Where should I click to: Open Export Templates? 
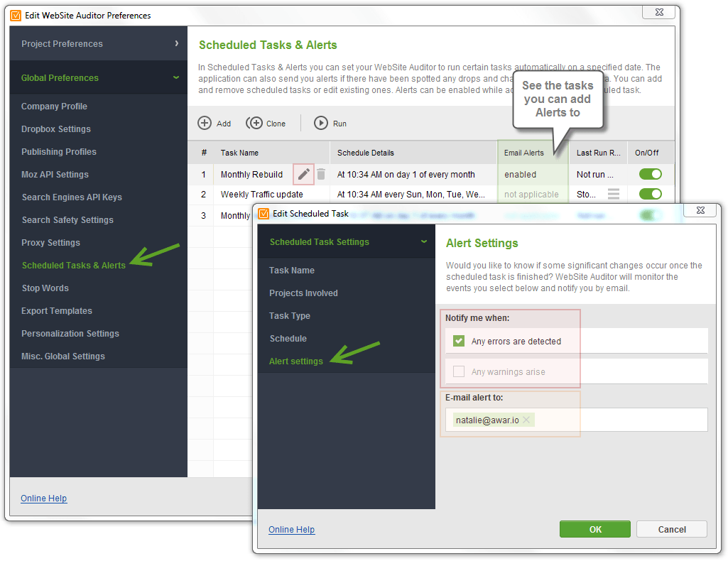coord(57,311)
